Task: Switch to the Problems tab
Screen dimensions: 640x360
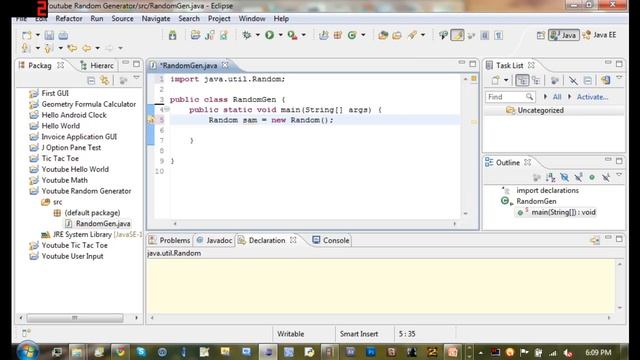Action: 170,240
